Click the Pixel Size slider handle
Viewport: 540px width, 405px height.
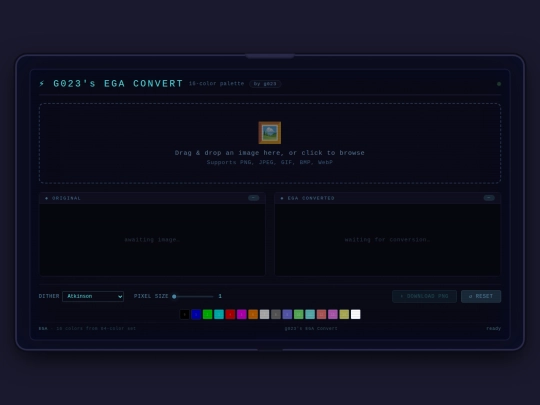(x=174, y=296)
